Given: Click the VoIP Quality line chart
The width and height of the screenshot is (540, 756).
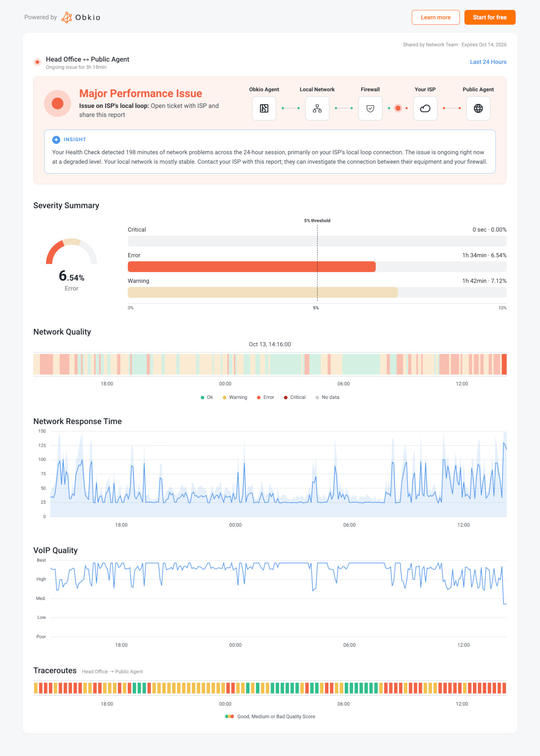Looking at the screenshot, I should (279, 598).
